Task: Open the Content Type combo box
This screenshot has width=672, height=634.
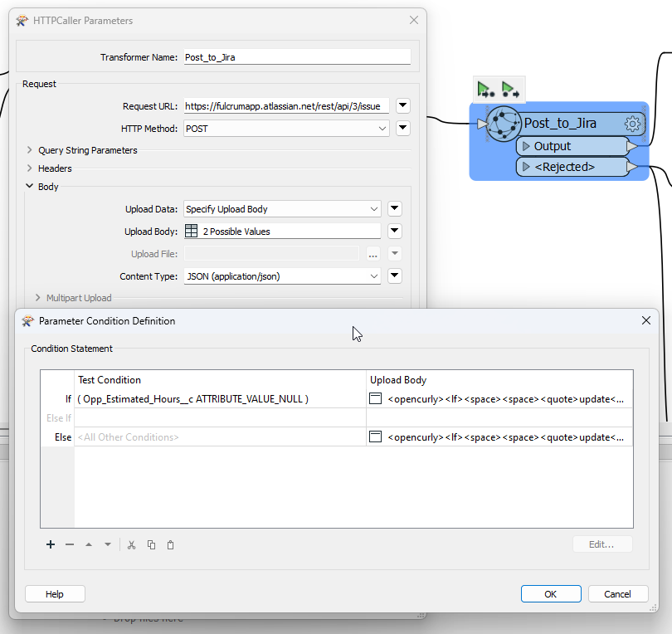Action: pyautogui.click(x=282, y=276)
